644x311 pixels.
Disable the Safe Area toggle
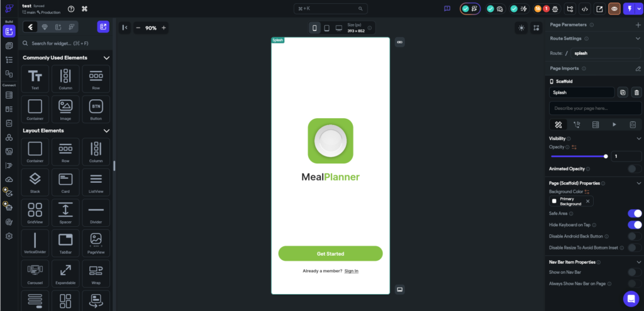click(635, 214)
